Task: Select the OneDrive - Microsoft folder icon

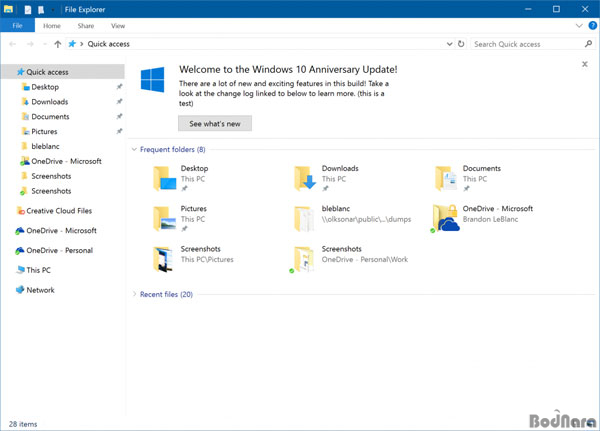Action: point(445,219)
